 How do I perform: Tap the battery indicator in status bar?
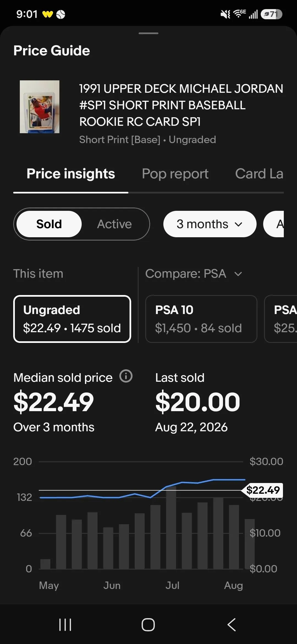(271, 14)
